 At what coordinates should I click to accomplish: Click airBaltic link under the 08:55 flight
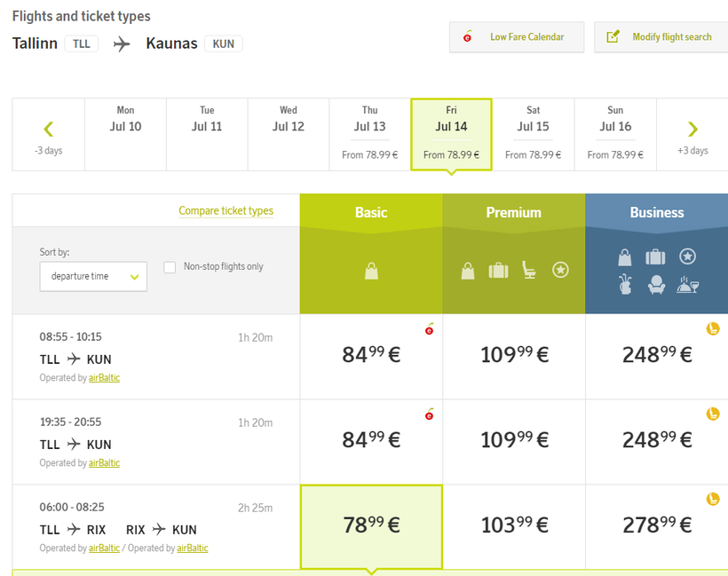tap(104, 378)
